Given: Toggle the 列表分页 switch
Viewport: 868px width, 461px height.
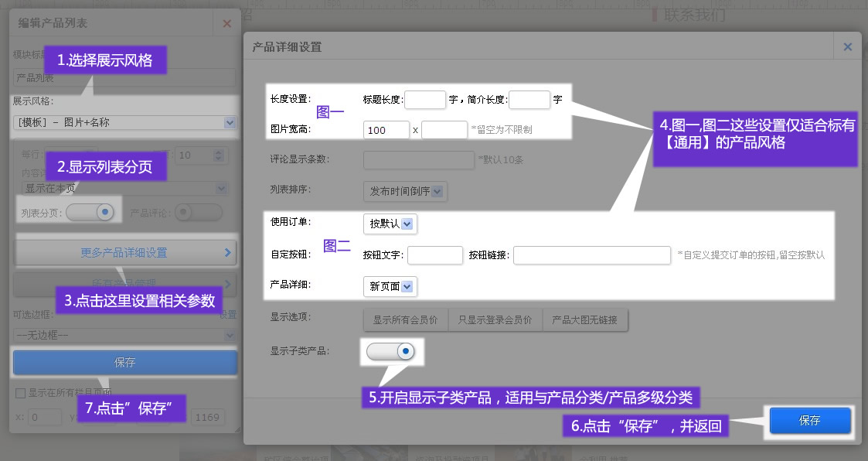Looking at the screenshot, I should pyautogui.click(x=90, y=212).
